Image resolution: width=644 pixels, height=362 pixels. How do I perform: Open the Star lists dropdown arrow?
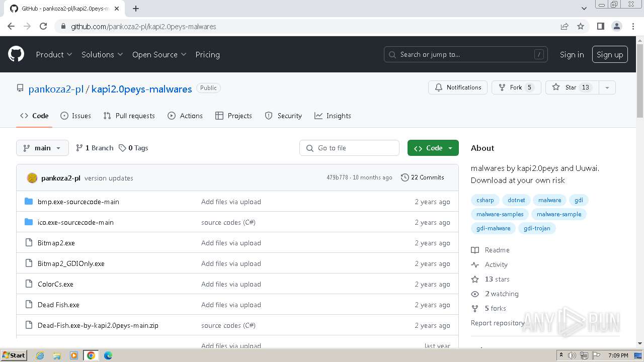tap(607, 87)
